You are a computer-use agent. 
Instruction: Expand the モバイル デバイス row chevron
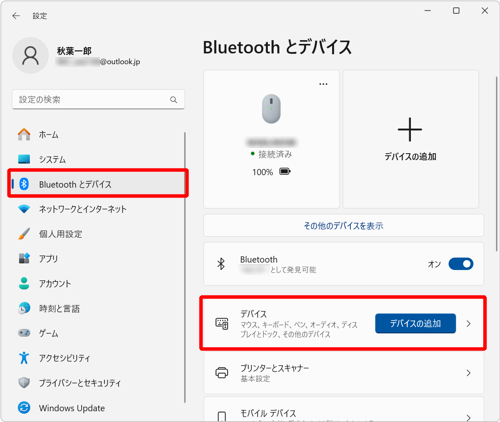click(469, 417)
